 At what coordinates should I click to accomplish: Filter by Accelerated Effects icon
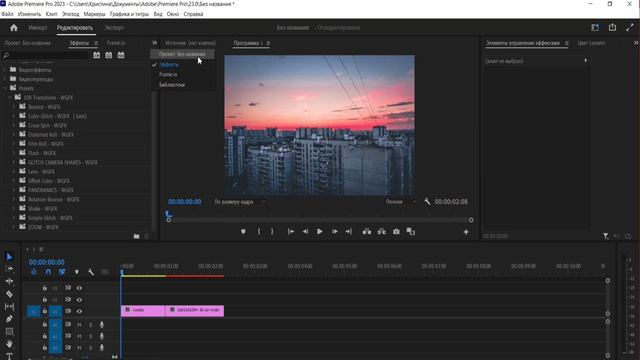[96, 55]
